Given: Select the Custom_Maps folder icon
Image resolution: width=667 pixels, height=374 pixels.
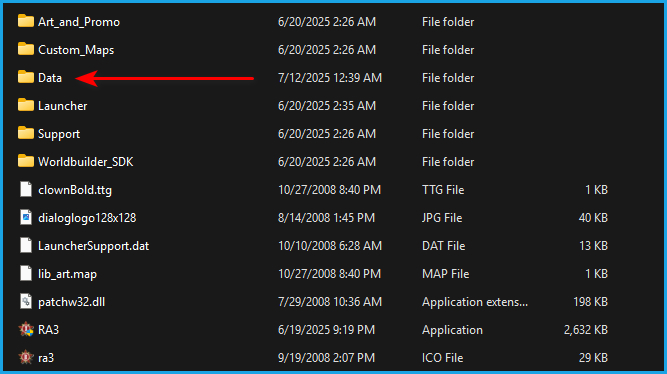Looking at the screenshot, I should tap(26, 49).
